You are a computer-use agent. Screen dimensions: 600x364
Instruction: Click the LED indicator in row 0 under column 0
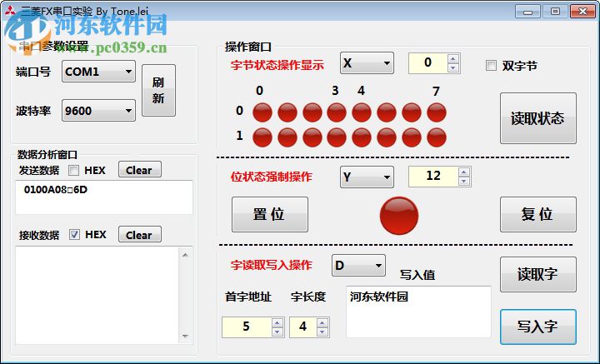point(262,112)
